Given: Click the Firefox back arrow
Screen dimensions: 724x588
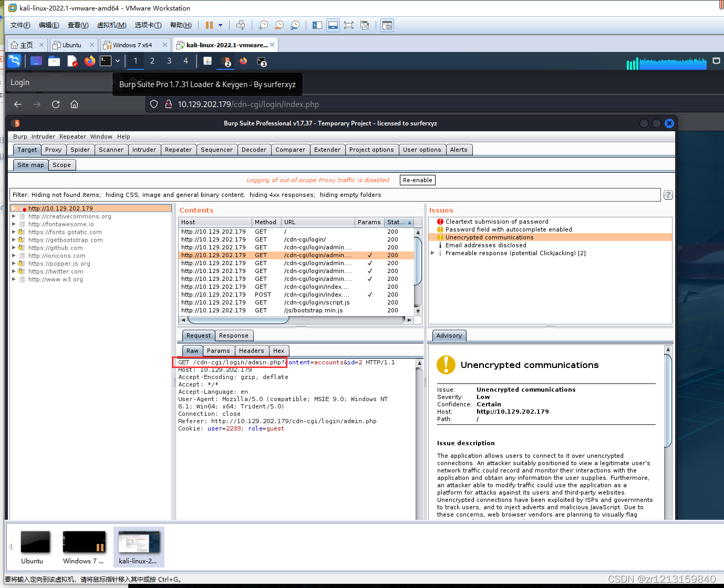Looking at the screenshot, I should point(18,104).
